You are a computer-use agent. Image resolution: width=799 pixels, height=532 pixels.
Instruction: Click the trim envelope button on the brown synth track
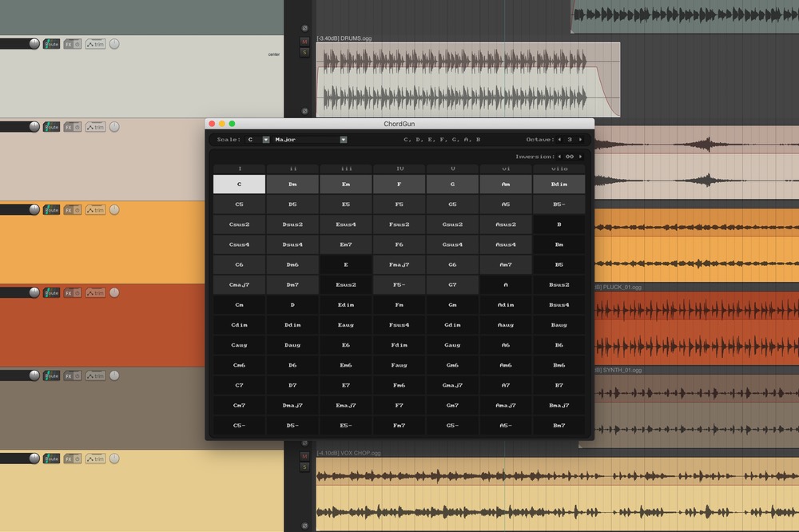tap(95, 375)
